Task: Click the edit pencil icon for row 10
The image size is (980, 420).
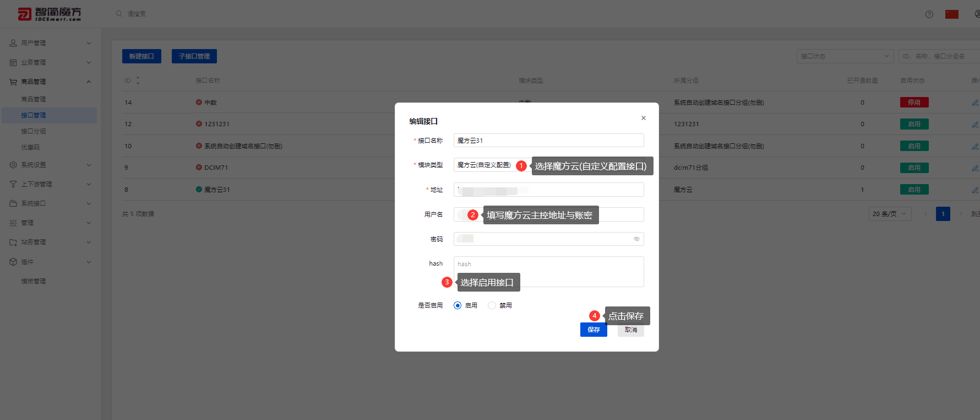Action: click(975, 147)
